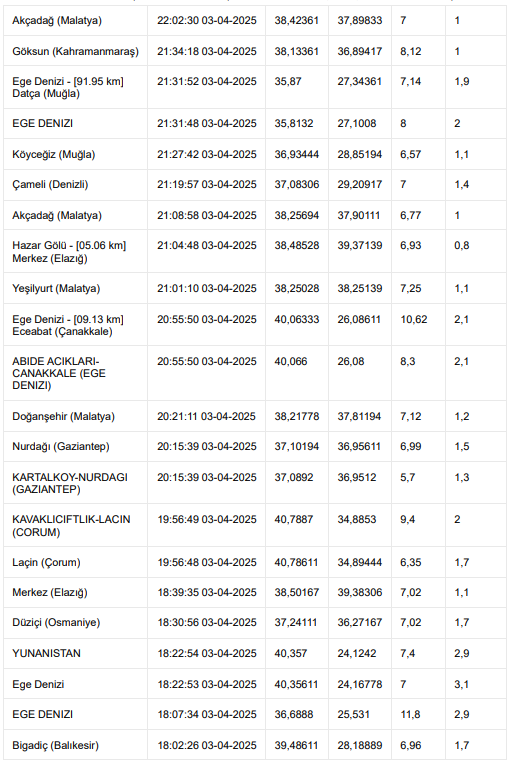Select KARTALKOY-NURDAGI (GAZIANTEP) entry
Viewport: 513px width, 764px height.
click(75, 483)
